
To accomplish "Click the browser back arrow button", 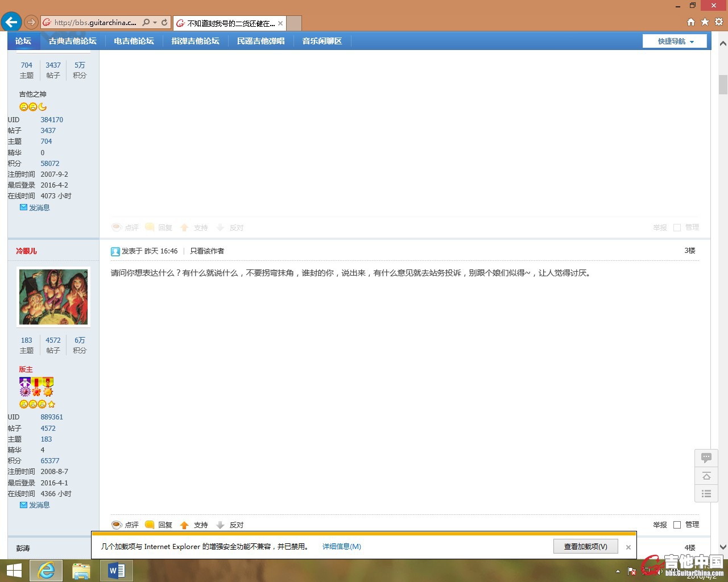I will pyautogui.click(x=11, y=22).
